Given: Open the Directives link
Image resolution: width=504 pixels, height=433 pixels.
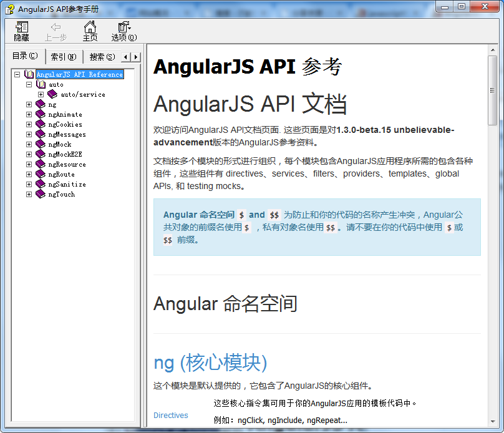Looking at the screenshot, I should [x=170, y=415].
